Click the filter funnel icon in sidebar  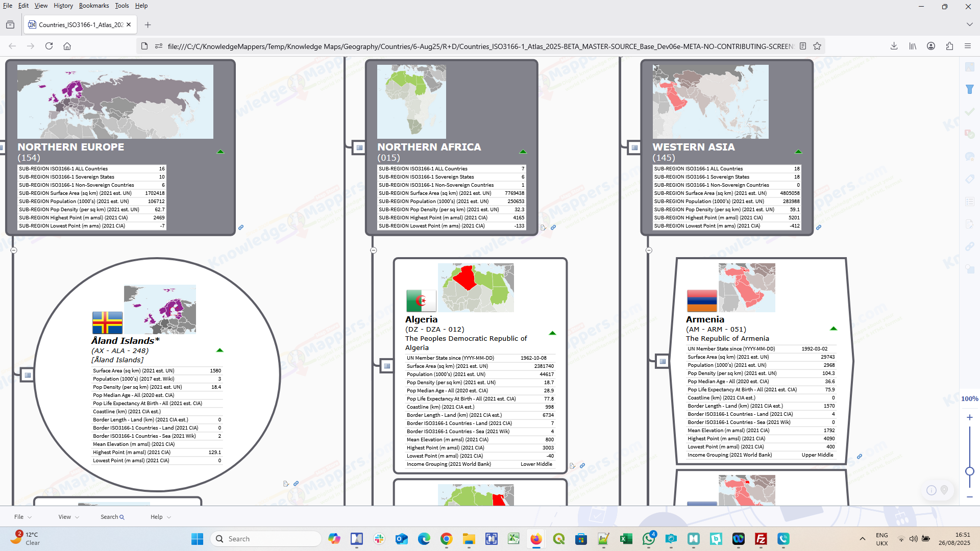[970, 89]
